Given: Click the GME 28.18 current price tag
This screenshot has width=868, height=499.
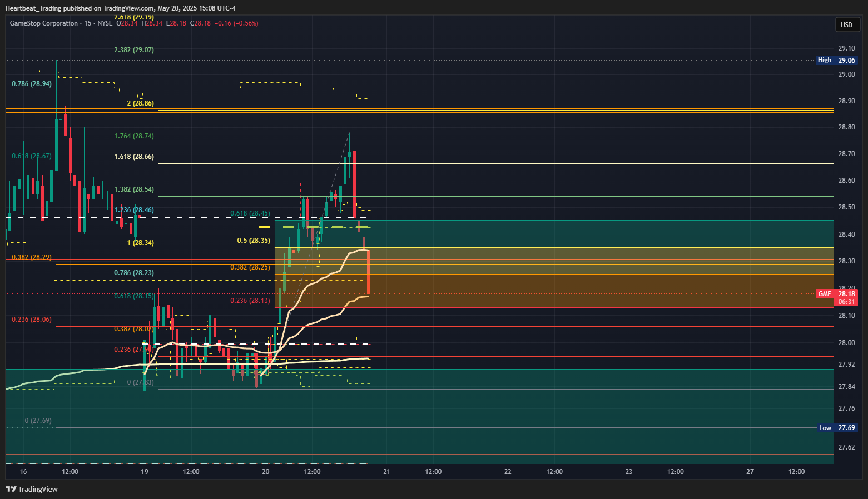Looking at the screenshot, I should [837, 297].
